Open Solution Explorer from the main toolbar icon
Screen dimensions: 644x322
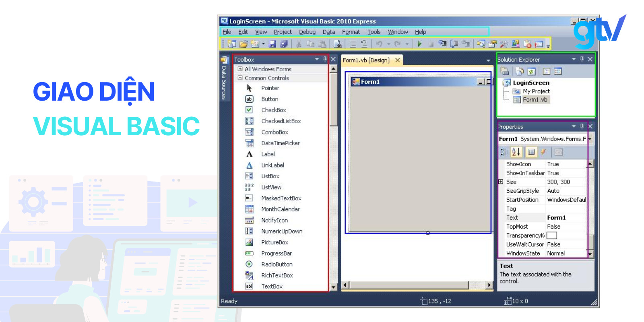tap(481, 44)
